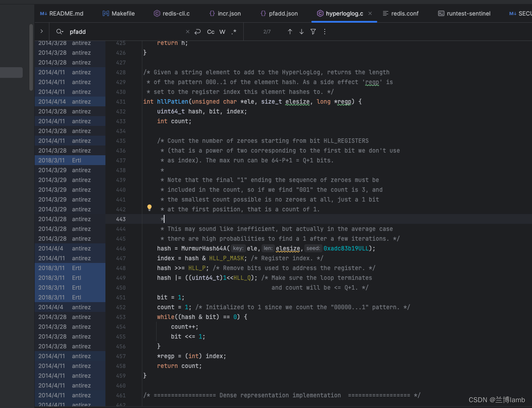Click blame annotation 2014/4/14 antirez

(70, 101)
